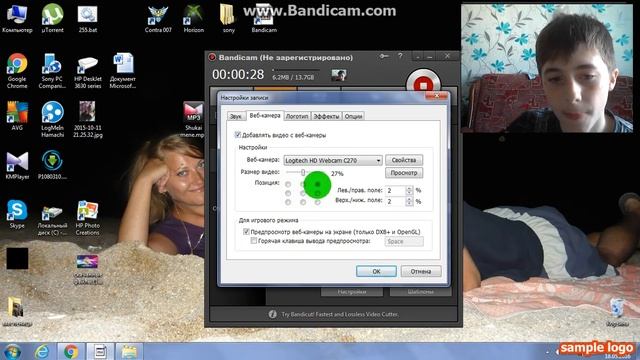Switch to the Веб-камера tab
The image size is (640, 360).
265,116
